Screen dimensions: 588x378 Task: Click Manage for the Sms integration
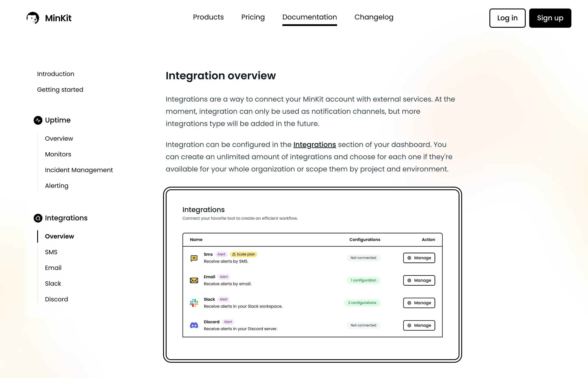pyautogui.click(x=419, y=258)
